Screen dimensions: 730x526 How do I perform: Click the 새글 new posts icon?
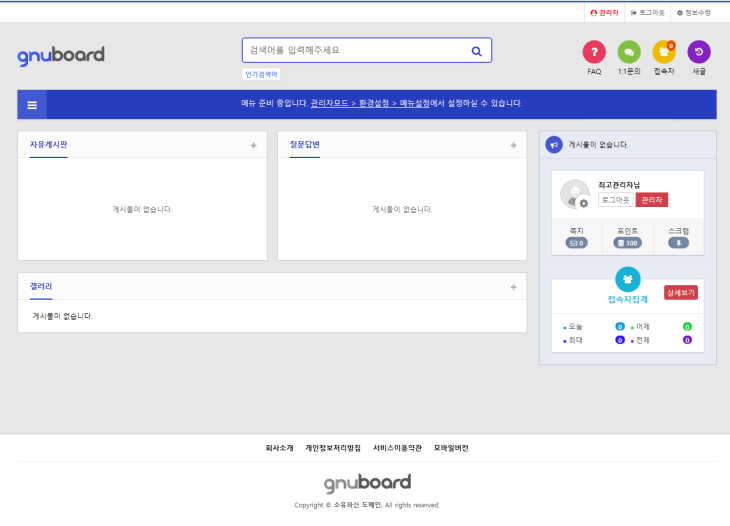pyautogui.click(x=699, y=52)
